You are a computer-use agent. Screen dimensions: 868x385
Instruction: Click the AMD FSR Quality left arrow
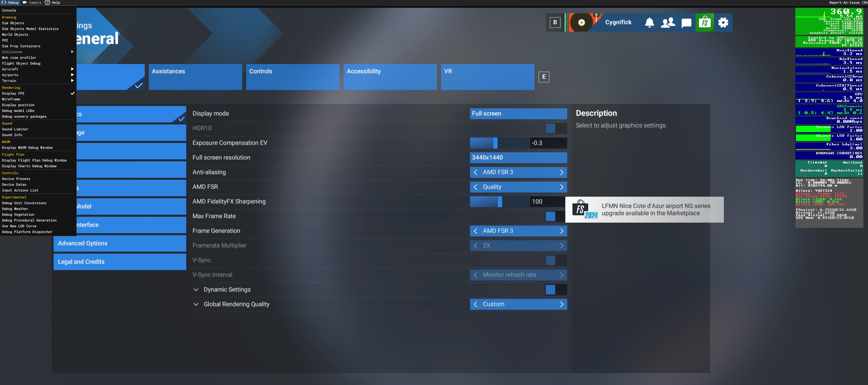pos(475,187)
